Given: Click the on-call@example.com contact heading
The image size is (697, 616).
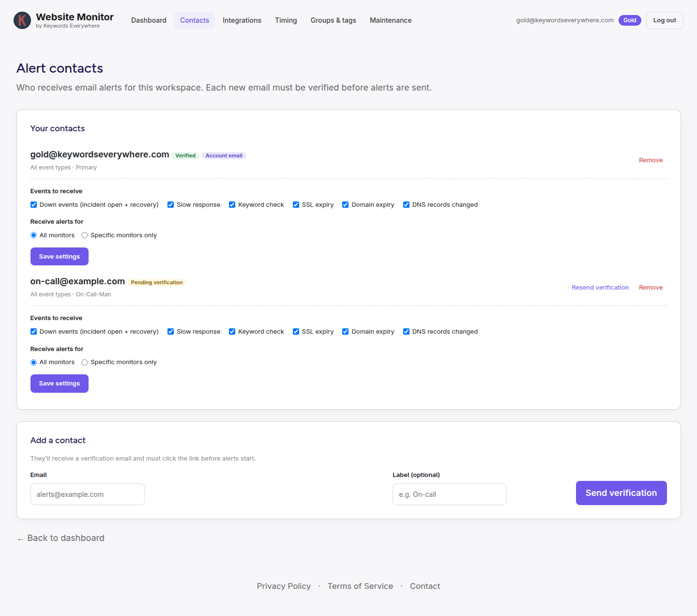Looking at the screenshot, I should click(x=77, y=281).
